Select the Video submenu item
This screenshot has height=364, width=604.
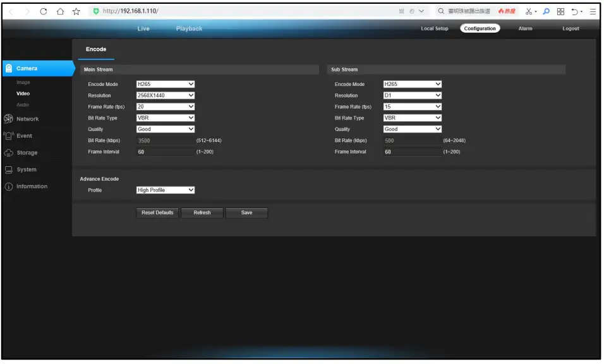point(23,94)
